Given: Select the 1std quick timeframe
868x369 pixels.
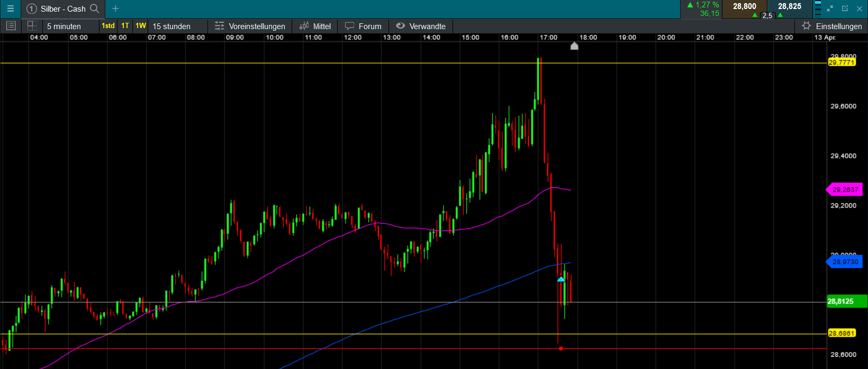Looking at the screenshot, I should tap(108, 26).
